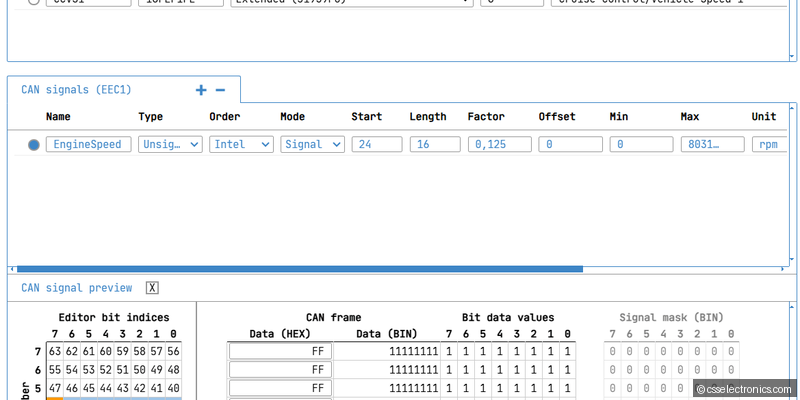This screenshot has height=400, width=800.
Task: Click the EngineSpeed name field
Action: (88, 144)
